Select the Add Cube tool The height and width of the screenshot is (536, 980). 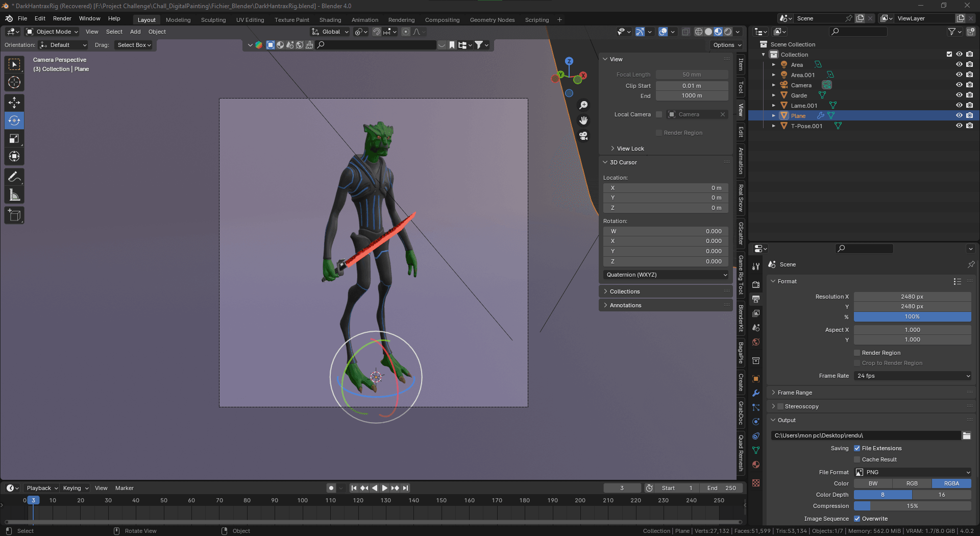point(14,215)
